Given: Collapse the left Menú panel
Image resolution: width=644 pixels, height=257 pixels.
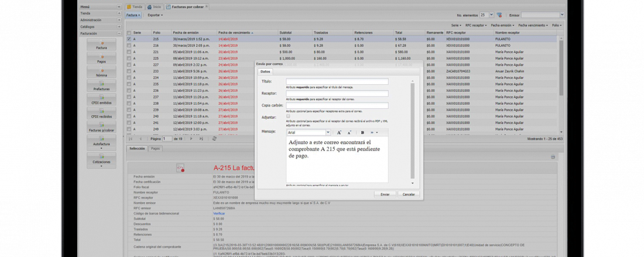Looking at the screenshot, I should tap(119, 6).
